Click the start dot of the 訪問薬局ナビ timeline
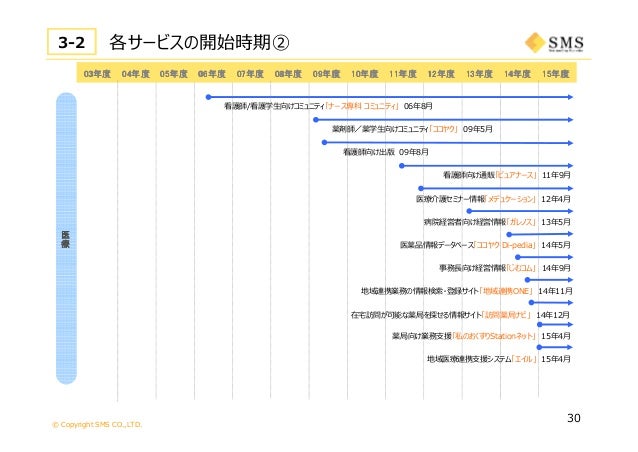This screenshot has height=452, width=638. [531, 303]
